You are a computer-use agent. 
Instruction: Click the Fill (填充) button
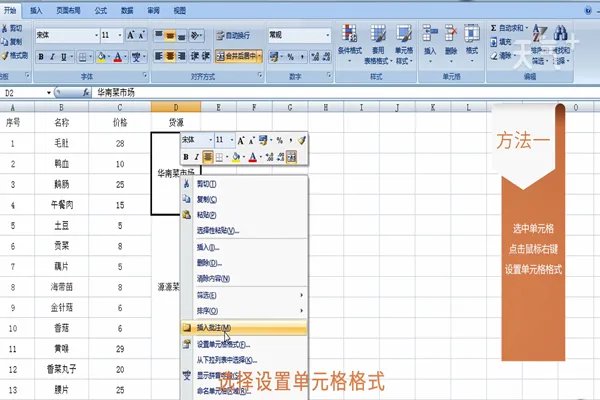click(501, 42)
